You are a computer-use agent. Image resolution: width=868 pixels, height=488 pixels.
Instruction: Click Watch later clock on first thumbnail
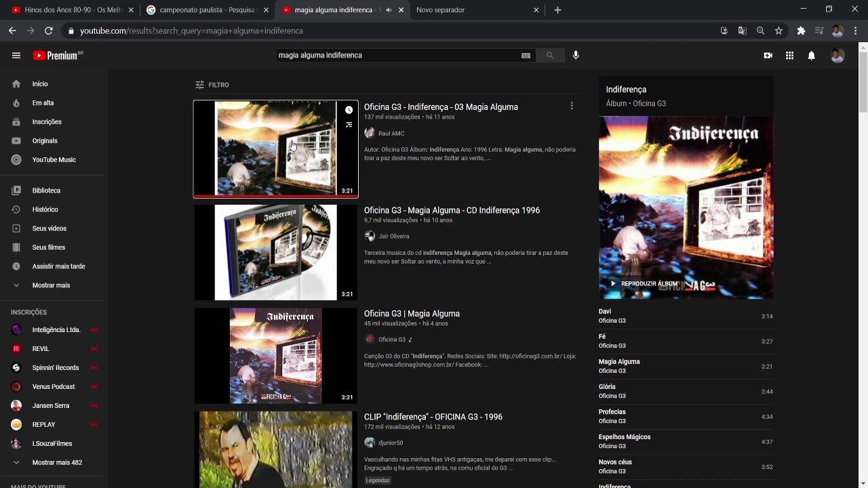point(349,110)
